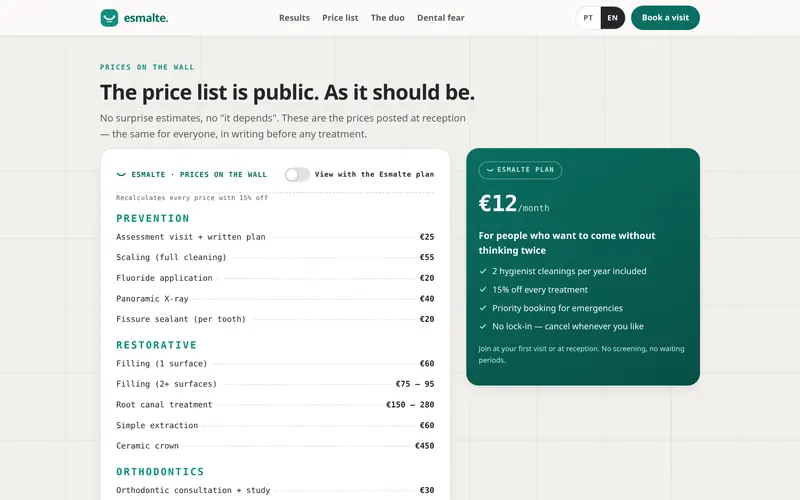The height and width of the screenshot is (500, 800).
Task: Click the ORTHODONTICS section heading
Action: (x=160, y=471)
